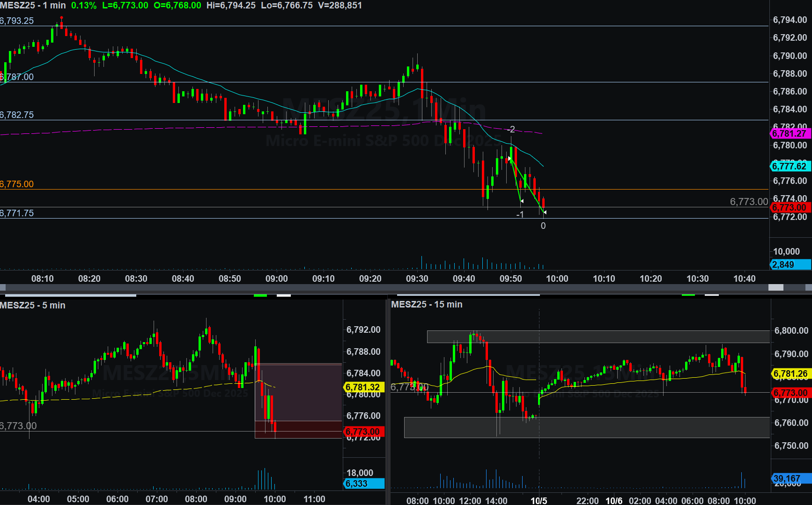Select yellow 6,781.26 tag on 15-min chart
812x505 pixels.
tap(790, 373)
